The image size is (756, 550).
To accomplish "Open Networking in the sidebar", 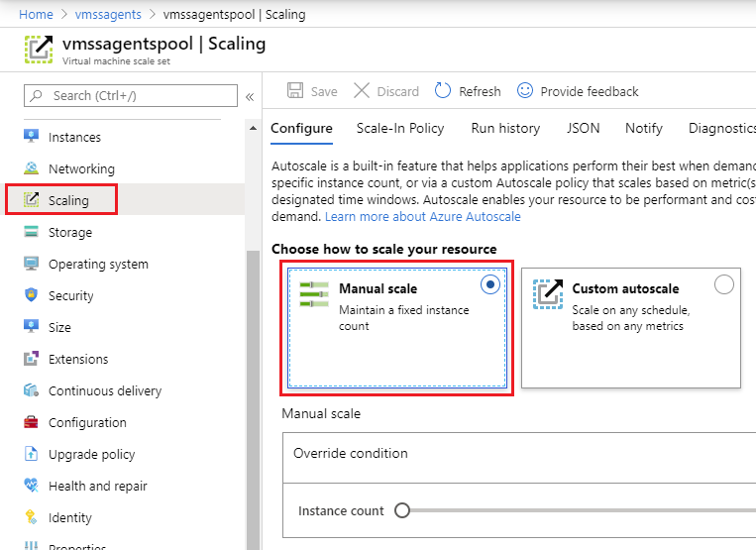I will point(81,169).
